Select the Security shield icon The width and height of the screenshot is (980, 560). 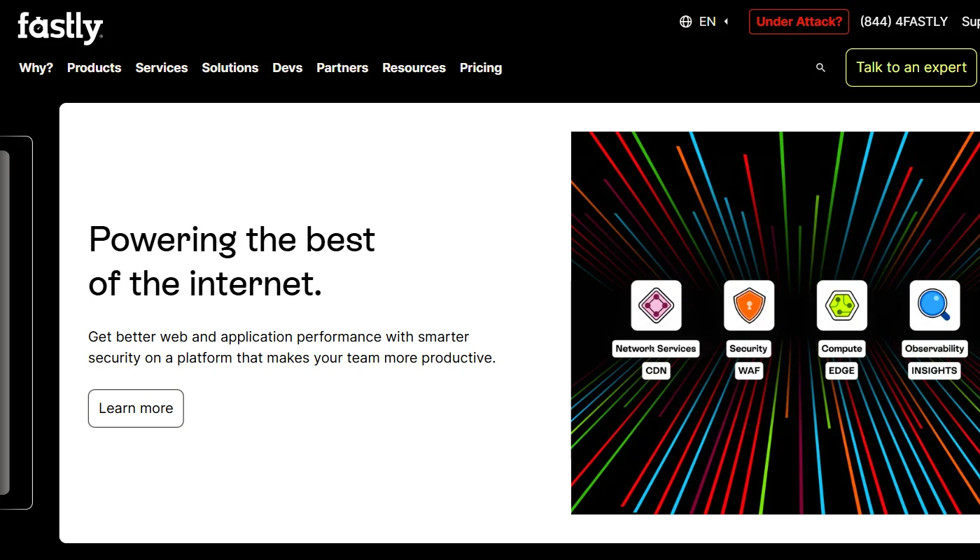coord(749,305)
